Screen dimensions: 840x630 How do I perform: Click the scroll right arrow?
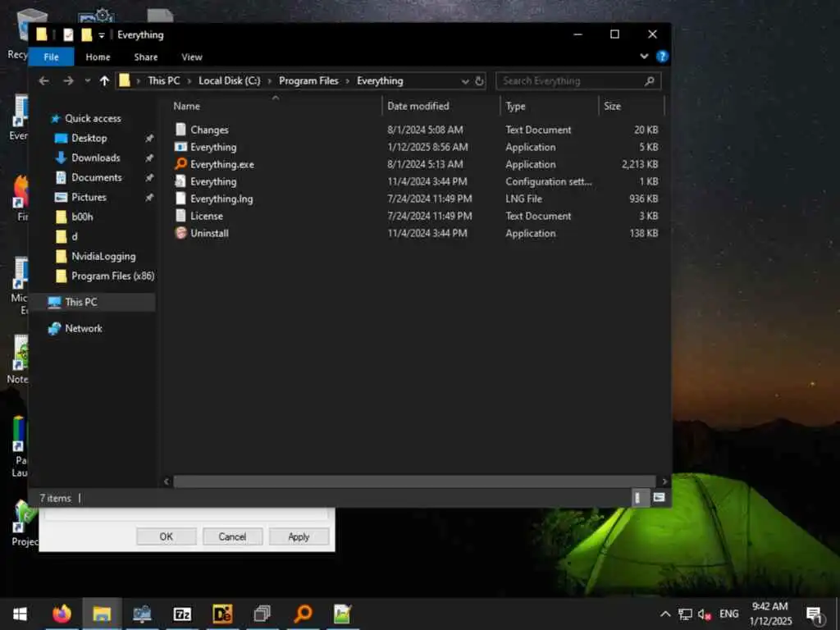(x=664, y=481)
